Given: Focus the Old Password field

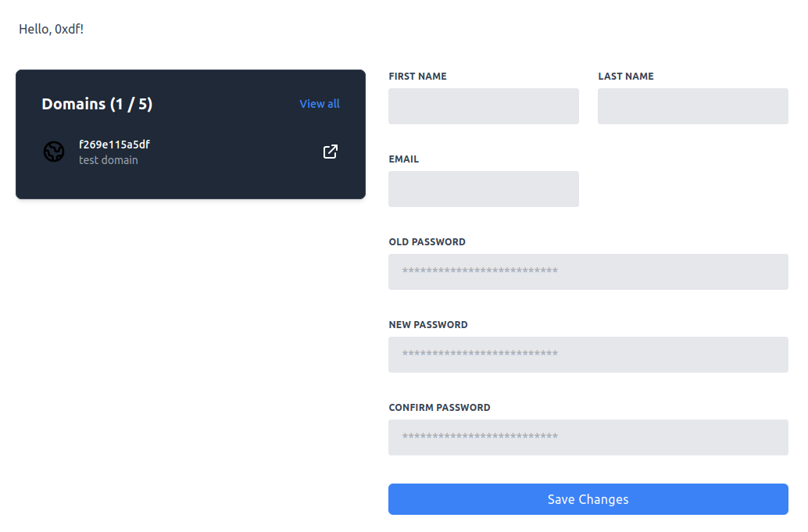Looking at the screenshot, I should coord(588,272).
